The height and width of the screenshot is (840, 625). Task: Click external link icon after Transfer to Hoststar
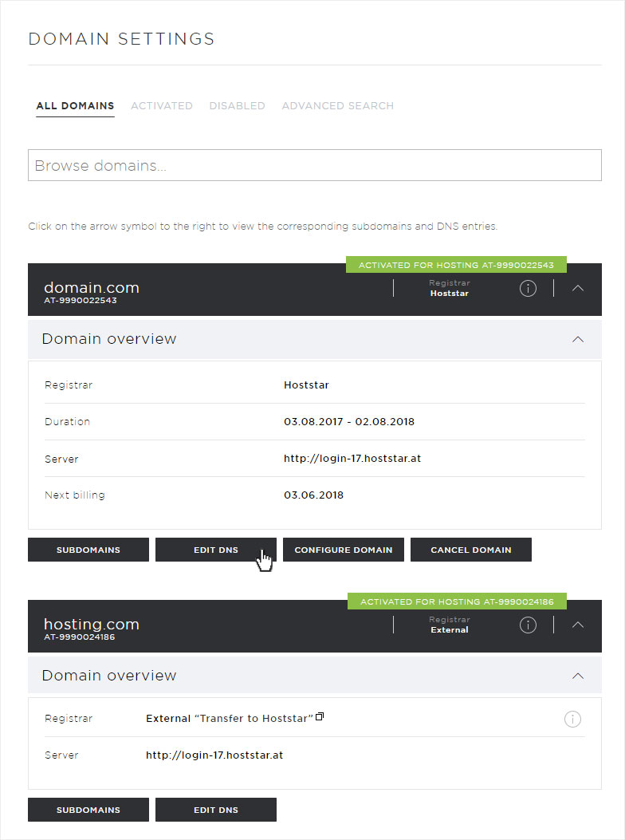(x=320, y=716)
